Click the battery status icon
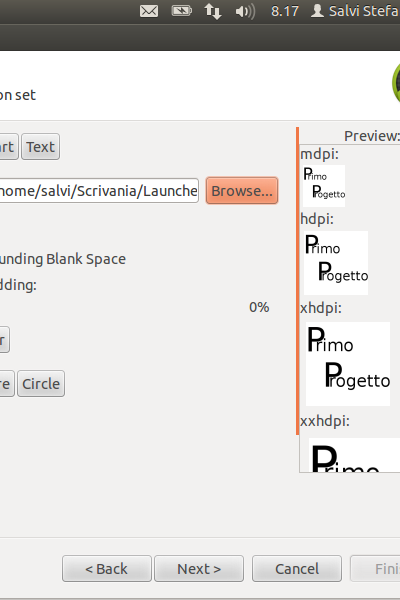The height and width of the screenshot is (600, 400). [181, 11]
